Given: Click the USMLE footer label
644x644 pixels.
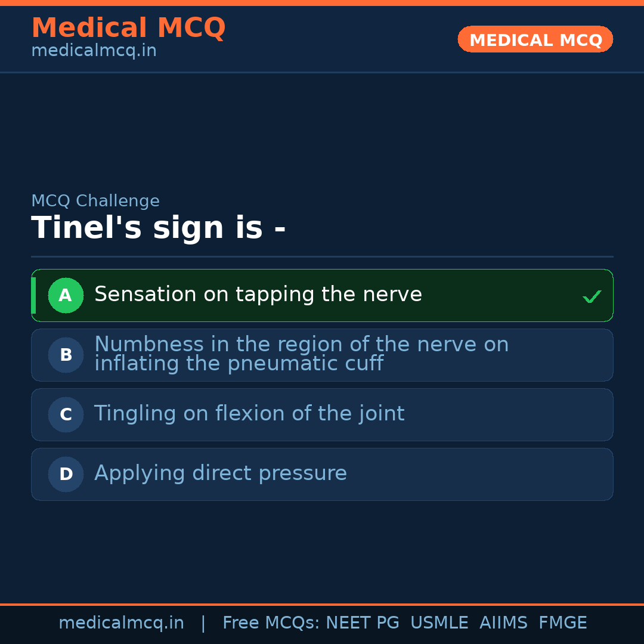Looking at the screenshot, I should 439,623.
